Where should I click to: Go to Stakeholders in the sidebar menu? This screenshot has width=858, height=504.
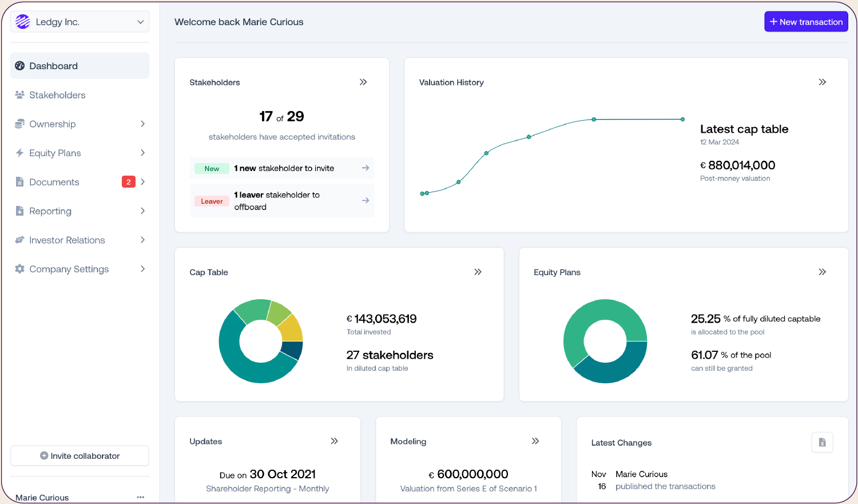(x=80, y=95)
